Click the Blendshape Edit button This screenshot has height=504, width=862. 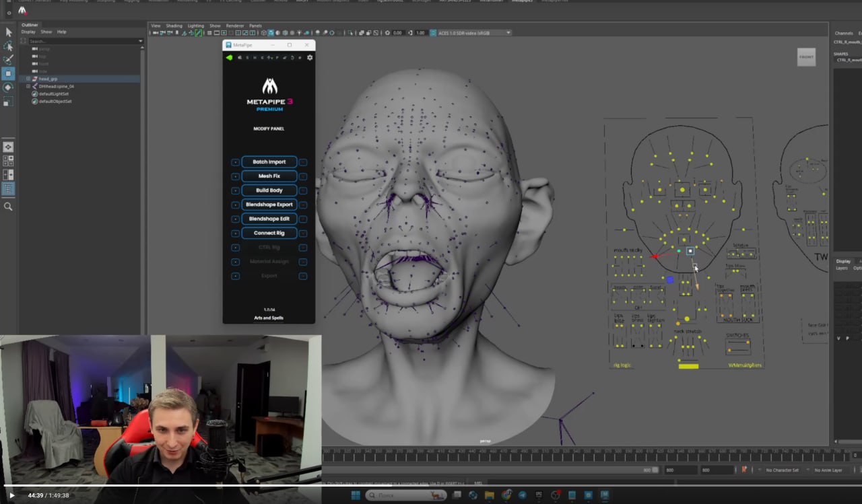tap(269, 219)
